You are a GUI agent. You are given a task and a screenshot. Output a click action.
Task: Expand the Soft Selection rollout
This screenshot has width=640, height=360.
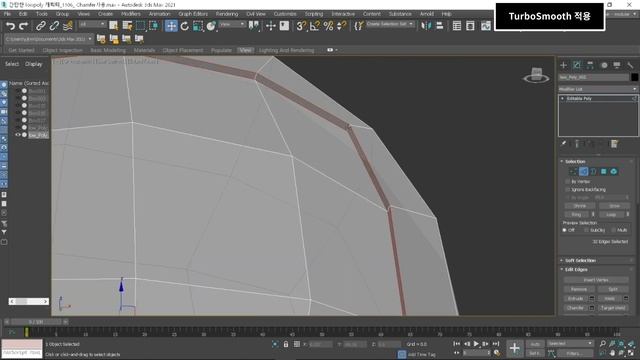[x=580, y=260]
